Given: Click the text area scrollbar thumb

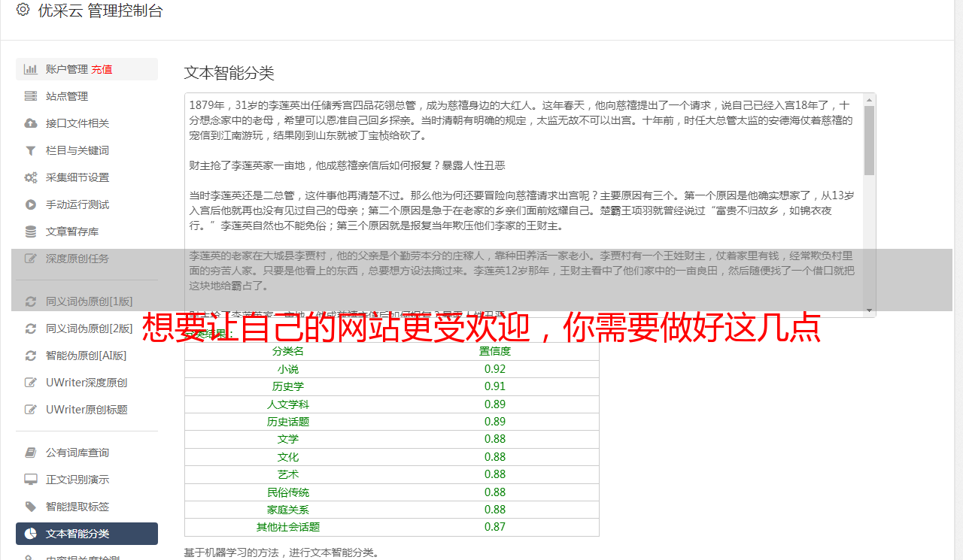Looking at the screenshot, I should click(x=869, y=141).
